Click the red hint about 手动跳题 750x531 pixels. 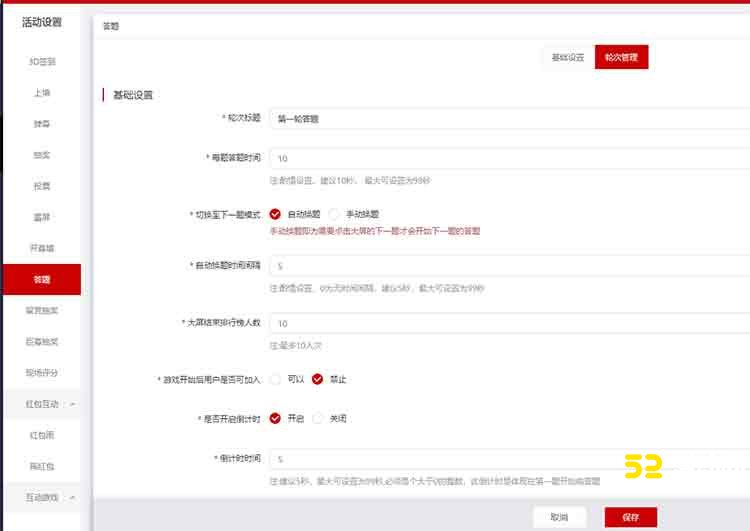pos(375,231)
